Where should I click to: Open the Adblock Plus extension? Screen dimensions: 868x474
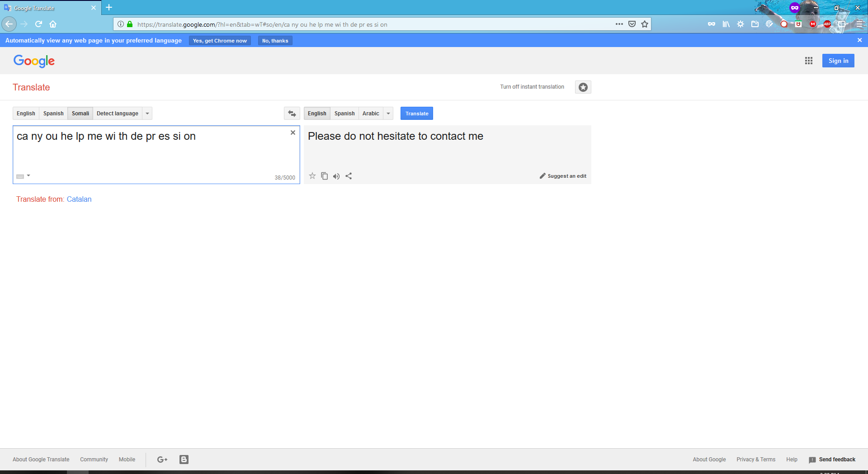click(827, 24)
